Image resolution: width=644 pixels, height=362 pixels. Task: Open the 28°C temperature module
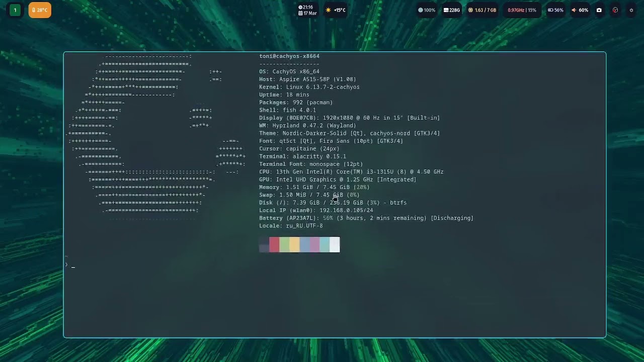point(40,10)
